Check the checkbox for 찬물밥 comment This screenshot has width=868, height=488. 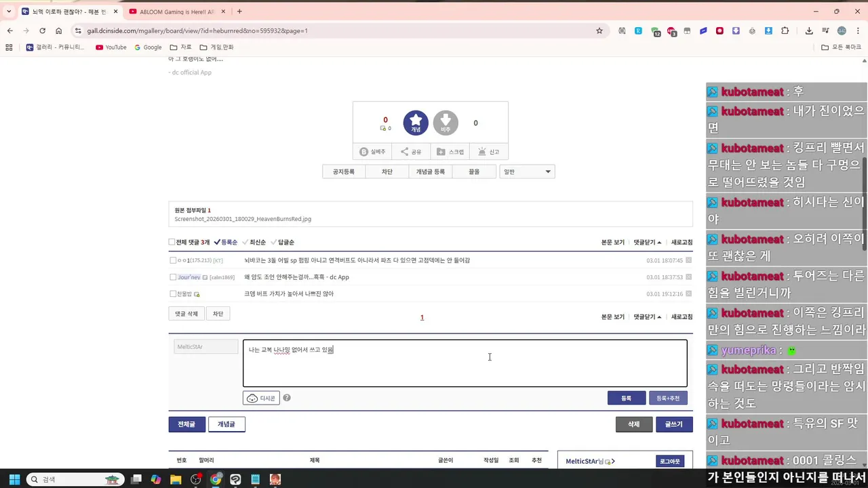tap(173, 294)
